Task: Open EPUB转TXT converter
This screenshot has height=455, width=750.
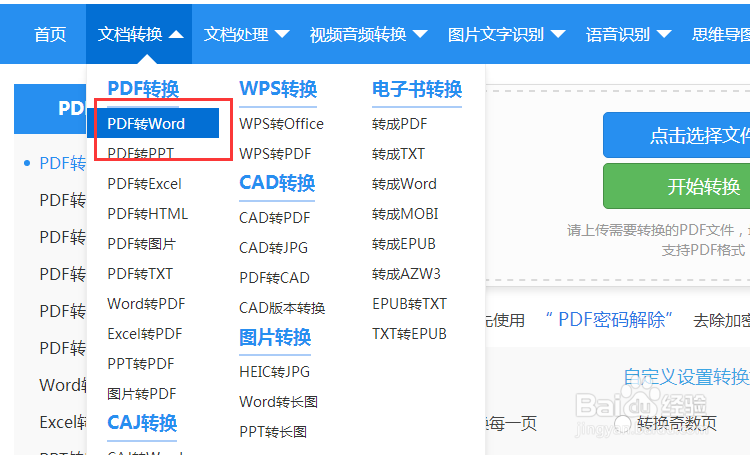Action: click(409, 304)
